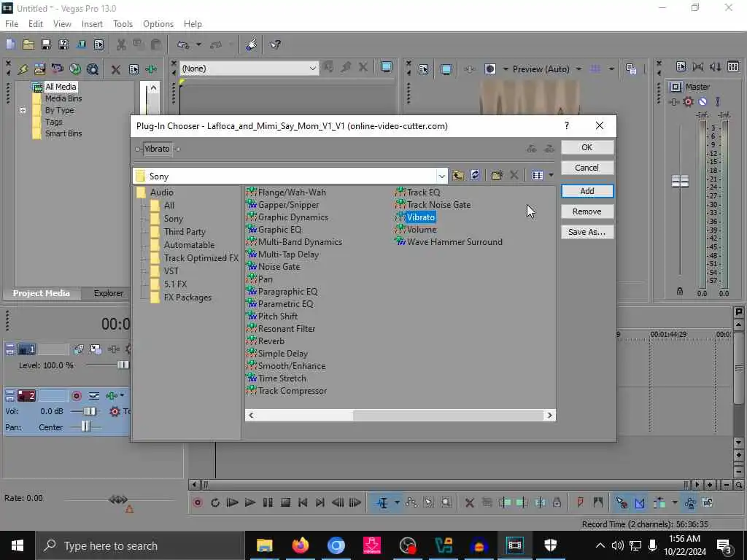
Task: Click the Undo arrow icon
Action: pyautogui.click(x=183, y=44)
